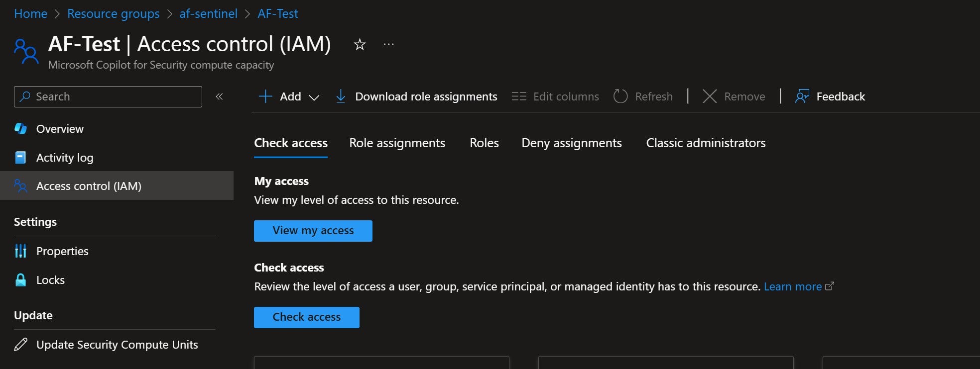Viewport: 980px width, 369px height.
Task: Click the Refresh toolbar label
Action: click(654, 96)
